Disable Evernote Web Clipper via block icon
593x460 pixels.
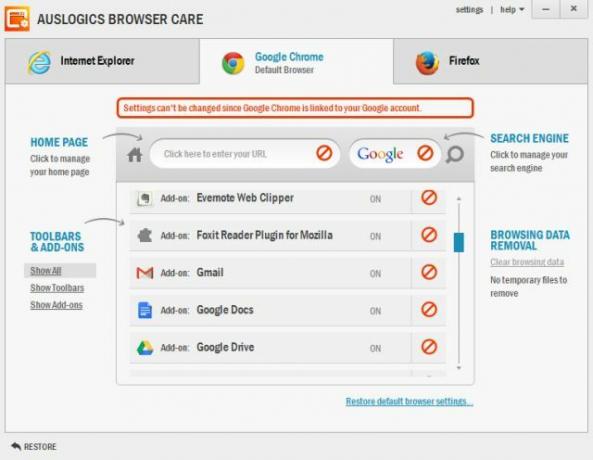coord(429,197)
